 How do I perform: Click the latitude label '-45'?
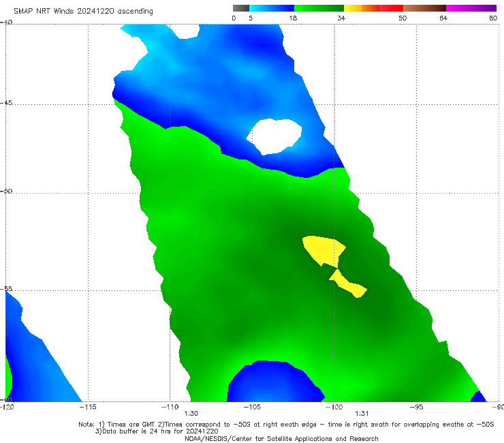pos(6,103)
